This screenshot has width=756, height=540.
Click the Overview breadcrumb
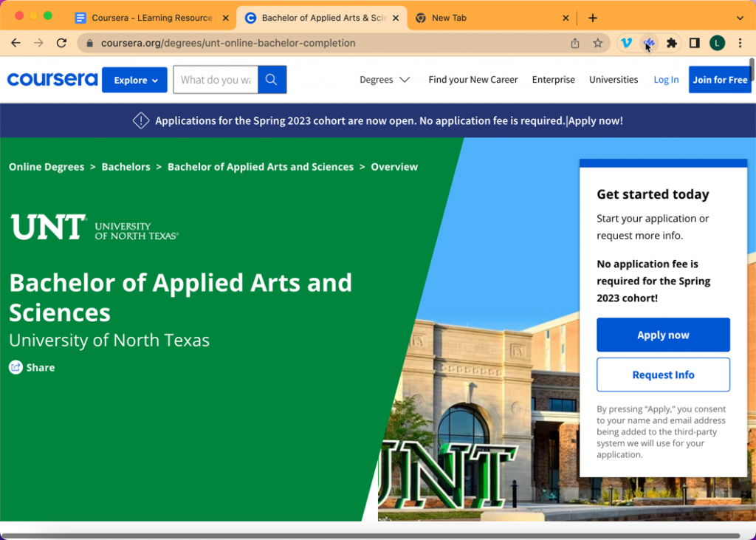(394, 167)
